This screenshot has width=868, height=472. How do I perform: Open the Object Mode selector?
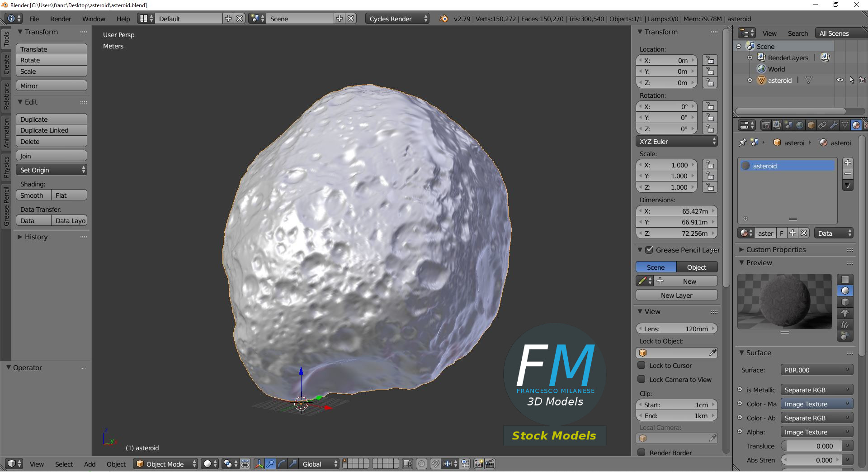[166, 464]
